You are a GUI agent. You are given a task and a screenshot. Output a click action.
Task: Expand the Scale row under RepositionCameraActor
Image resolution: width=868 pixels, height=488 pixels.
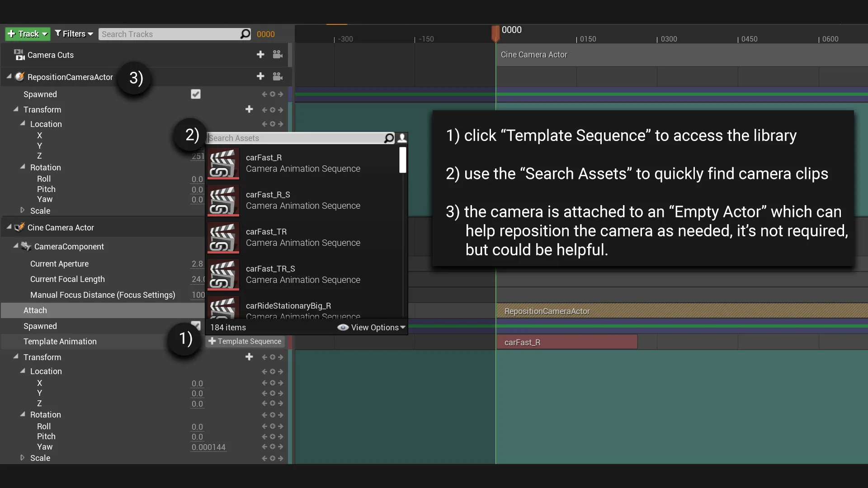(x=23, y=210)
